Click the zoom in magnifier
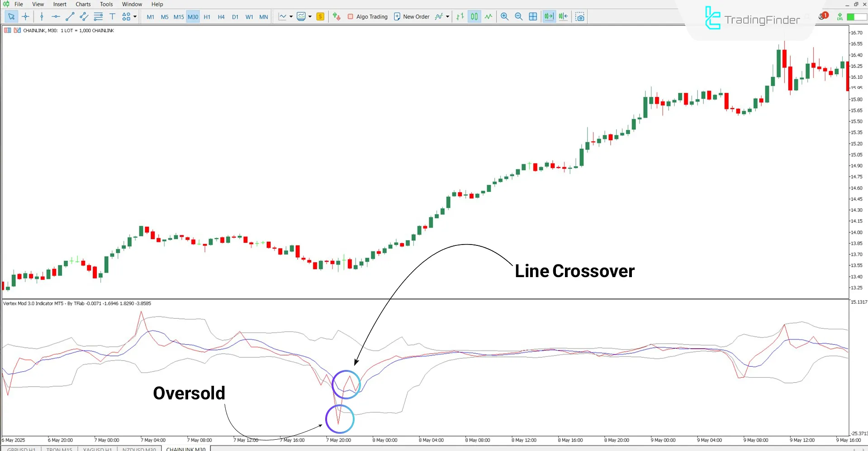 tap(504, 17)
